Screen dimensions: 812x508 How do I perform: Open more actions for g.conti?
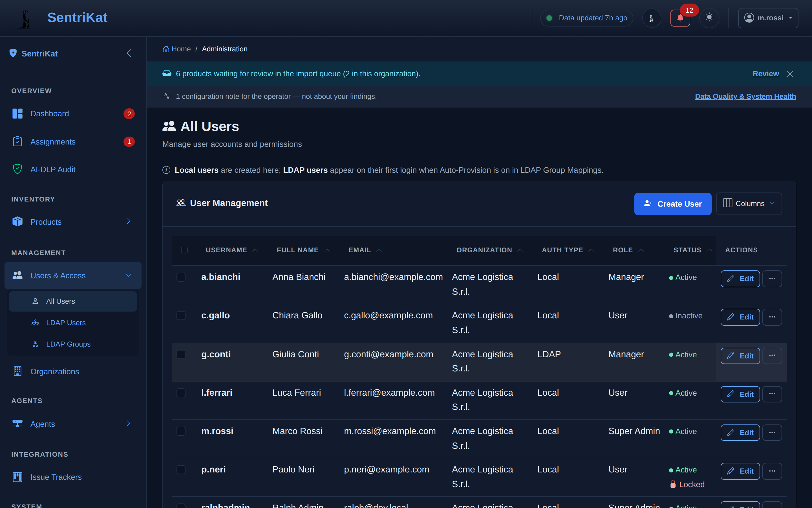click(x=772, y=356)
